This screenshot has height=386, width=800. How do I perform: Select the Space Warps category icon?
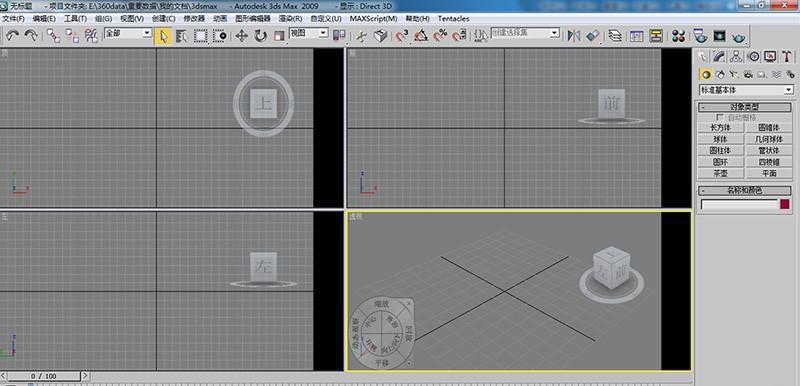[x=777, y=74]
